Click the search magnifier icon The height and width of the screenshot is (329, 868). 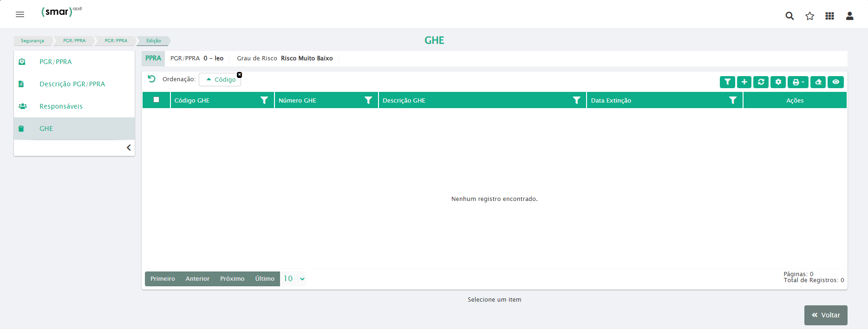click(789, 16)
